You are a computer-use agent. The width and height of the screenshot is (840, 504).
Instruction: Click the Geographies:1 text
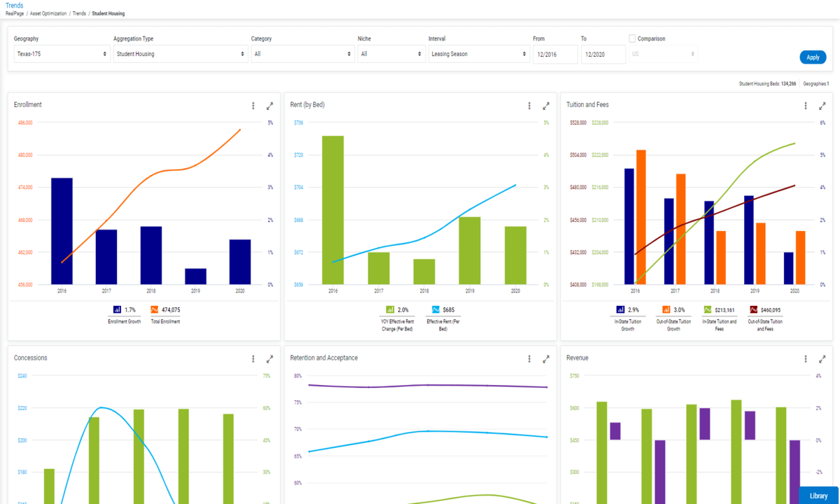click(x=816, y=83)
